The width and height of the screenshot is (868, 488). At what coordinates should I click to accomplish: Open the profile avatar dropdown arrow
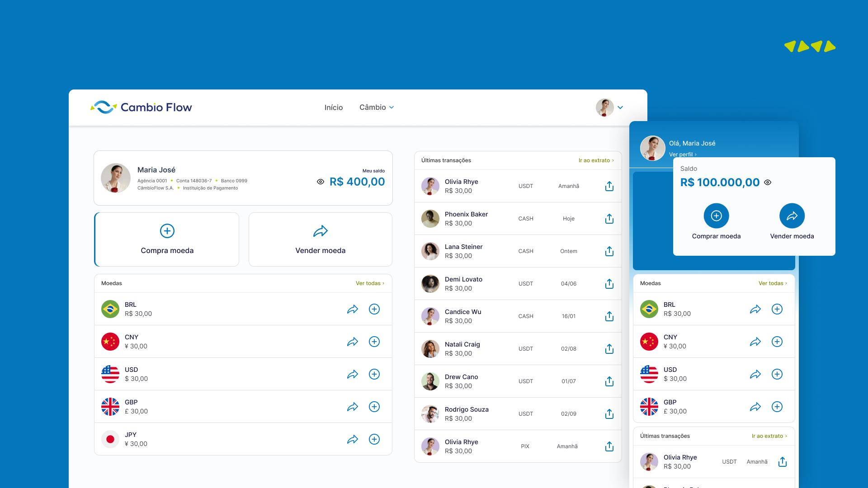pos(620,108)
